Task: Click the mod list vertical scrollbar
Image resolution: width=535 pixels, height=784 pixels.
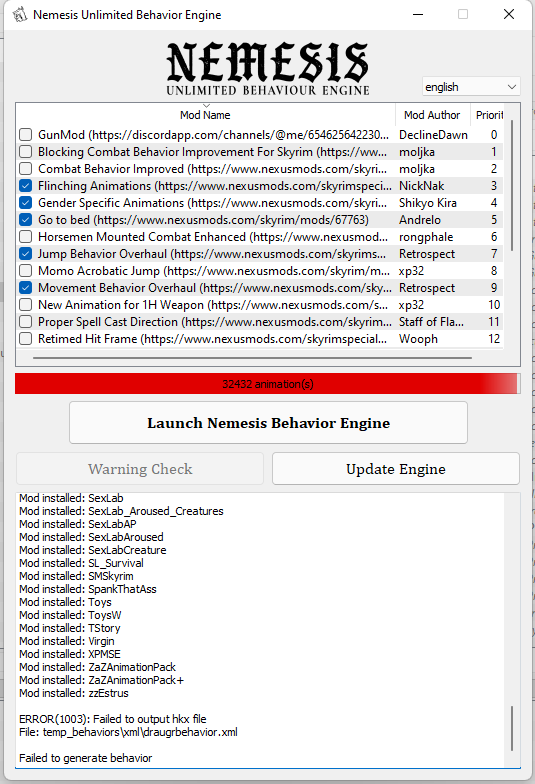Action: (512, 185)
